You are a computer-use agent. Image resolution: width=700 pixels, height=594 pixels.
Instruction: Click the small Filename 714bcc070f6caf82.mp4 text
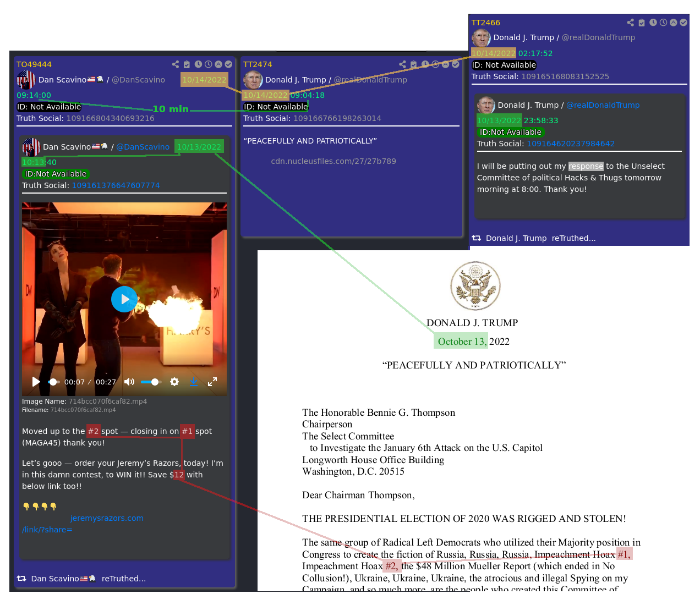point(83,410)
